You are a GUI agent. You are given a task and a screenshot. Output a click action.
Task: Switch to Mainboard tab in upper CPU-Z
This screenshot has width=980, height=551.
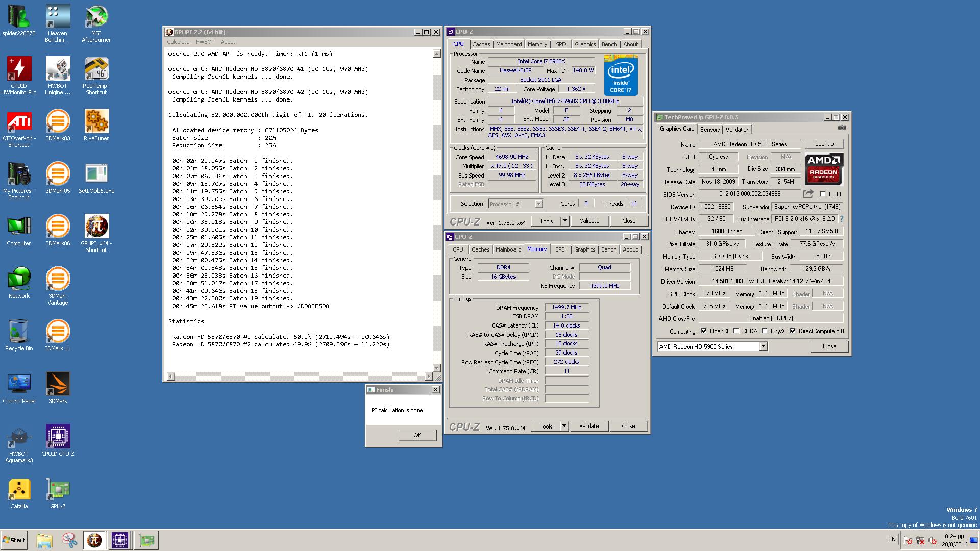[x=509, y=44]
